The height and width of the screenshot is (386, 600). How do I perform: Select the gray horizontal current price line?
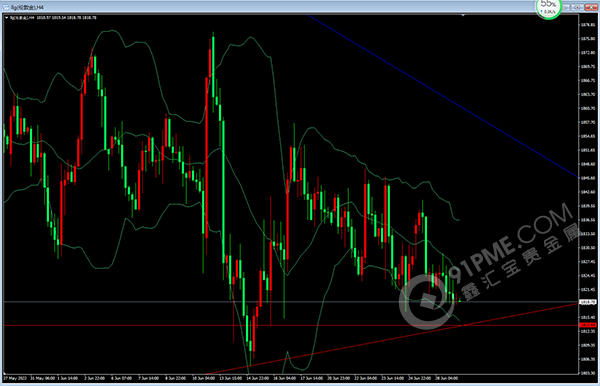(x=291, y=302)
